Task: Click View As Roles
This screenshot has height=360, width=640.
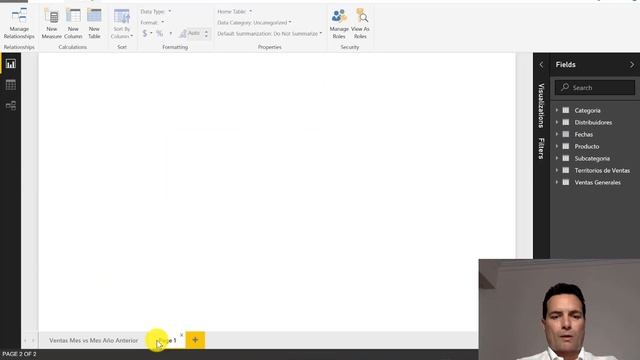Action: 360,24
